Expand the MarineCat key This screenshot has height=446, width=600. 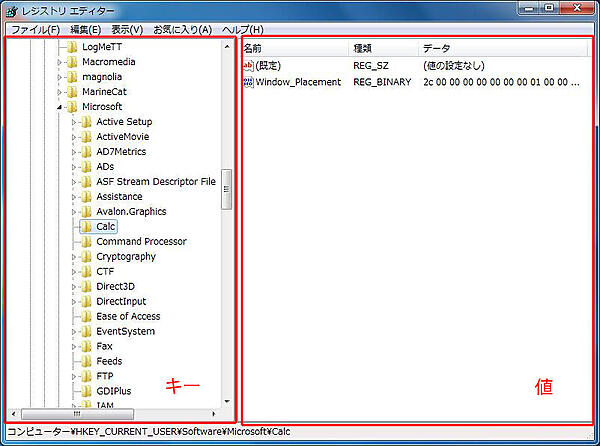(59, 92)
